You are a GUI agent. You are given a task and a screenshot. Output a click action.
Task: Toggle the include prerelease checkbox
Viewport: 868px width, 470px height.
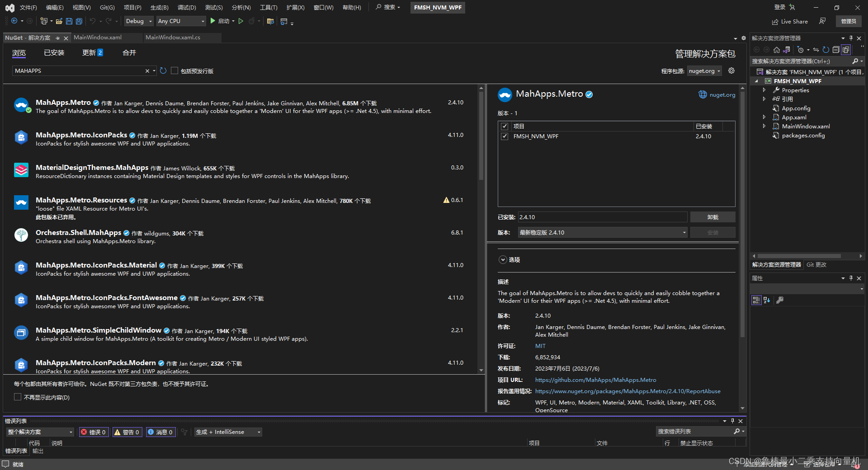point(175,71)
